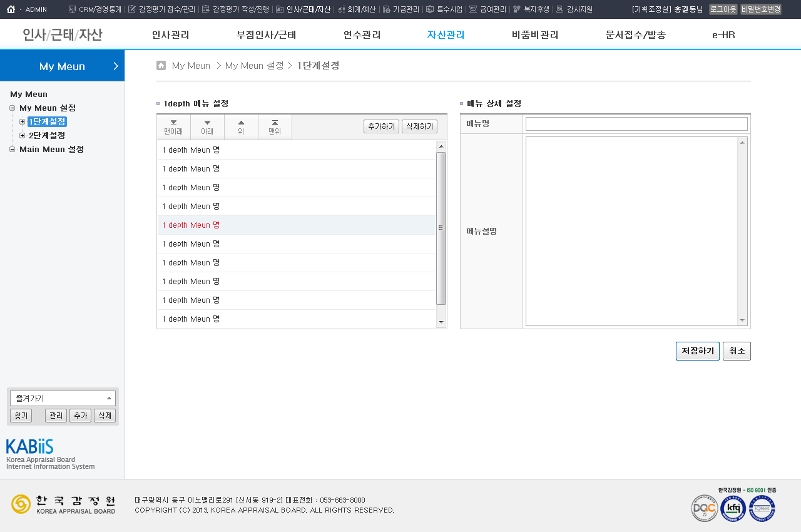Click the 1depth menu list scrollbar thumb
The image size is (801, 532).
[441, 228]
